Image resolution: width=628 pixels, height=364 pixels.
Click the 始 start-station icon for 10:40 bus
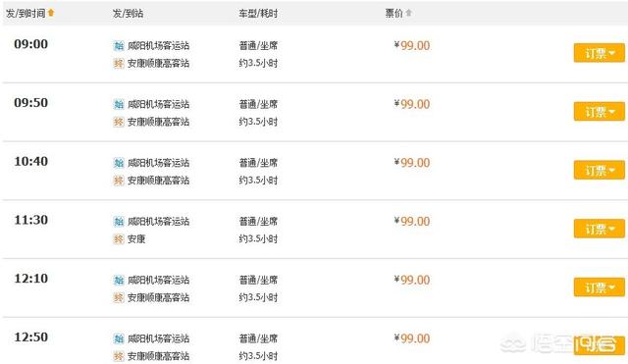point(119,163)
